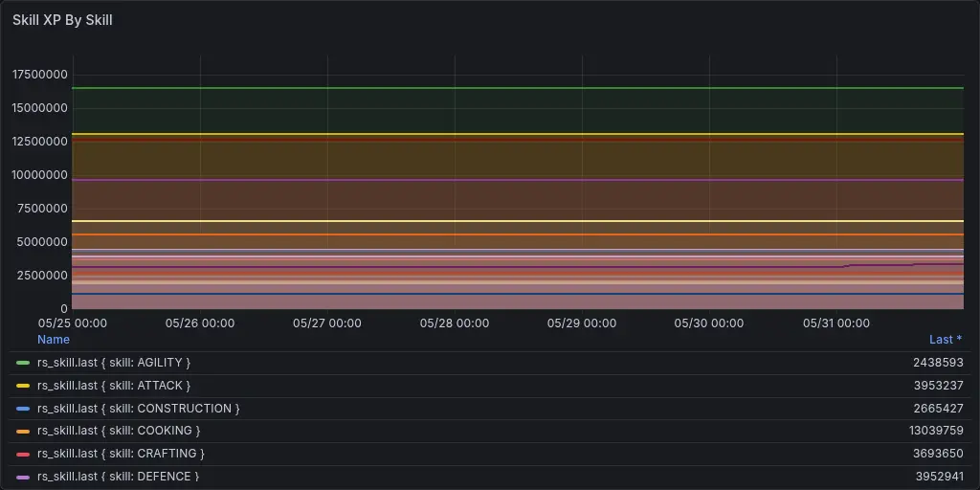Image resolution: width=980 pixels, height=490 pixels.
Task: Click the 05/29 00:00 x-axis label
Action: (582, 323)
